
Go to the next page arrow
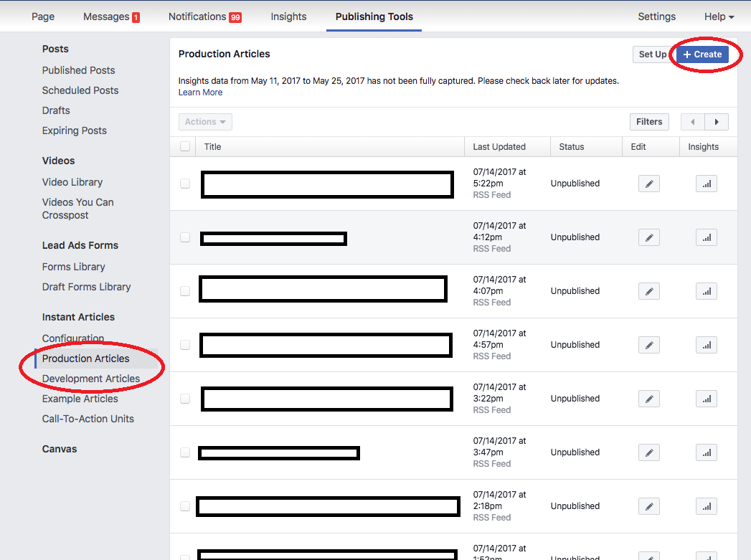pos(717,122)
